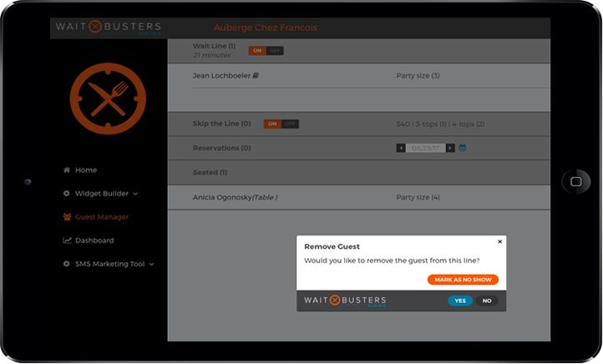Close the Remove Guest dialog
Viewport: 603px width, 364px height.
click(500, 241)
